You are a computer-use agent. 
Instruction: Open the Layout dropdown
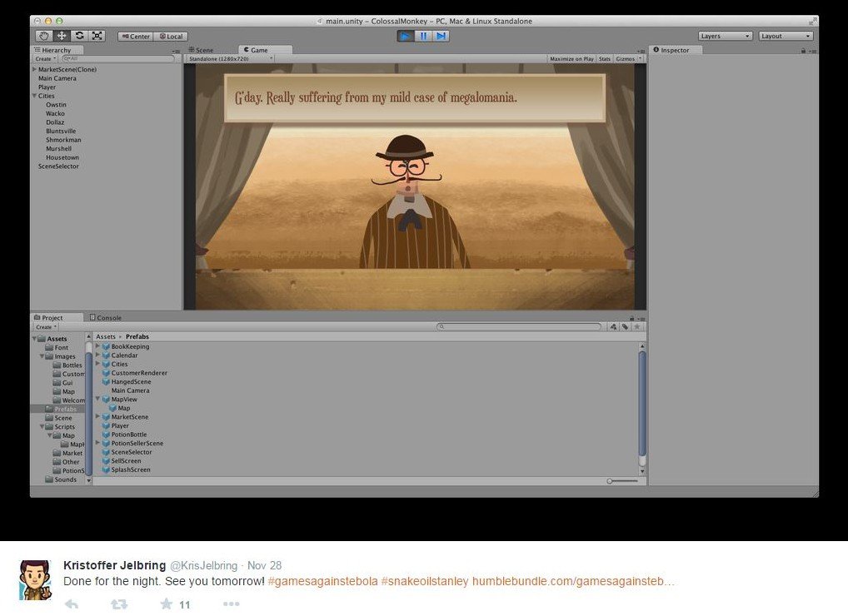coord(785,36)
